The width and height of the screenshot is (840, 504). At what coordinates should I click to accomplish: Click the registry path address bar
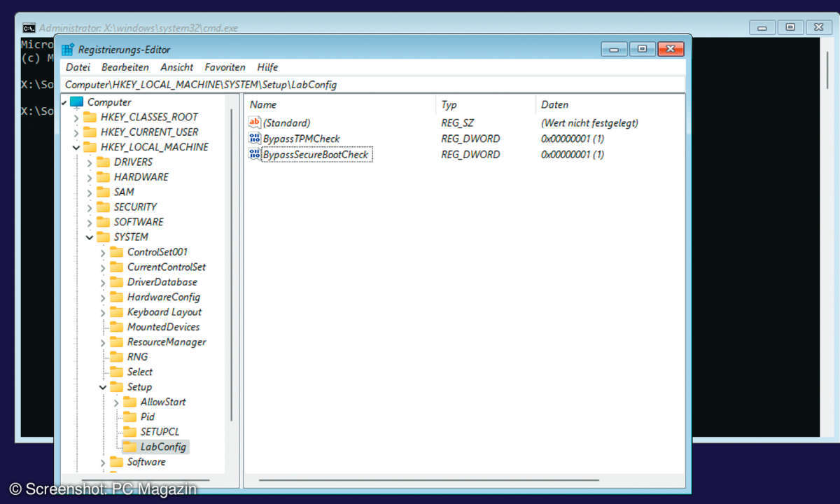pos(372,85)
